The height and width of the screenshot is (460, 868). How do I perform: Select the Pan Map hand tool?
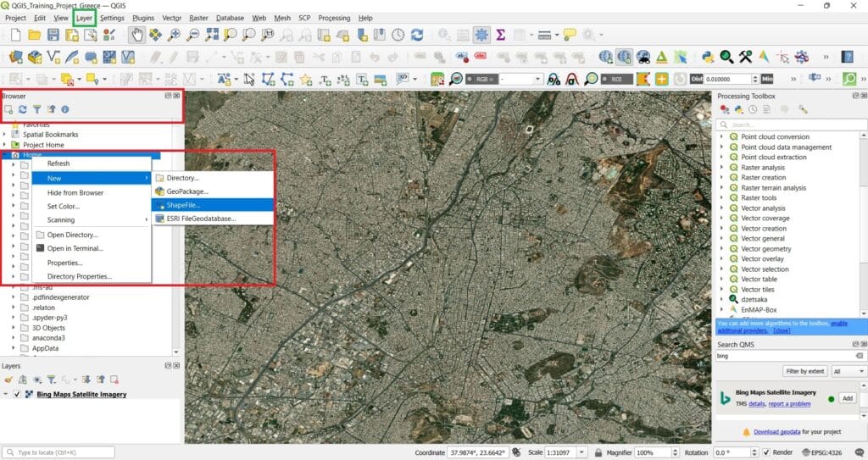point(136,35)
